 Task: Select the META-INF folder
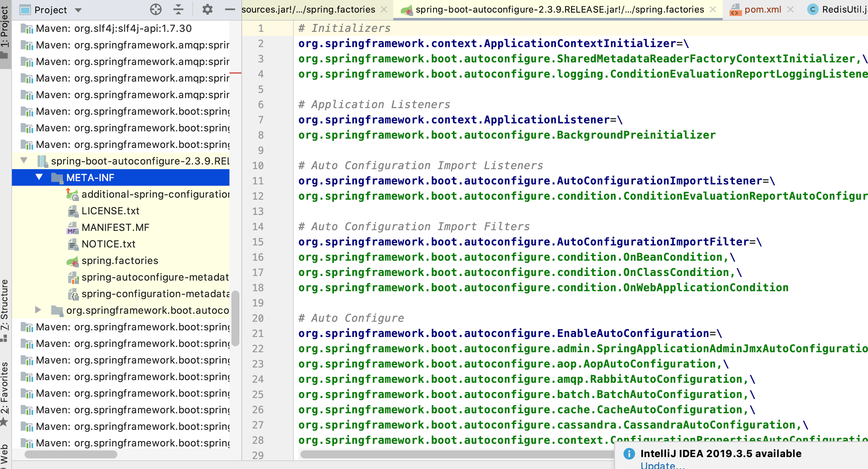121,177
